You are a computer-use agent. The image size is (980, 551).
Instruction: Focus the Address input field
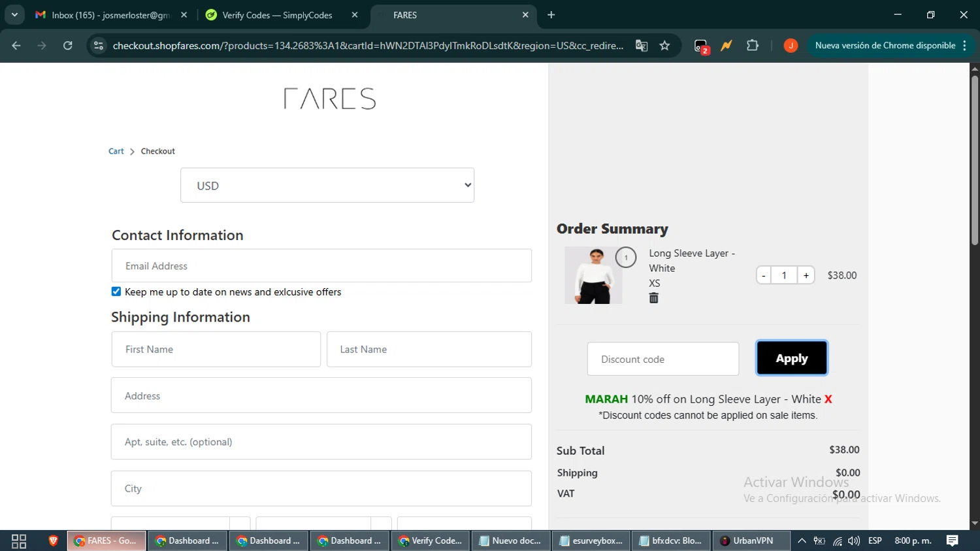[x=321, y=395]
